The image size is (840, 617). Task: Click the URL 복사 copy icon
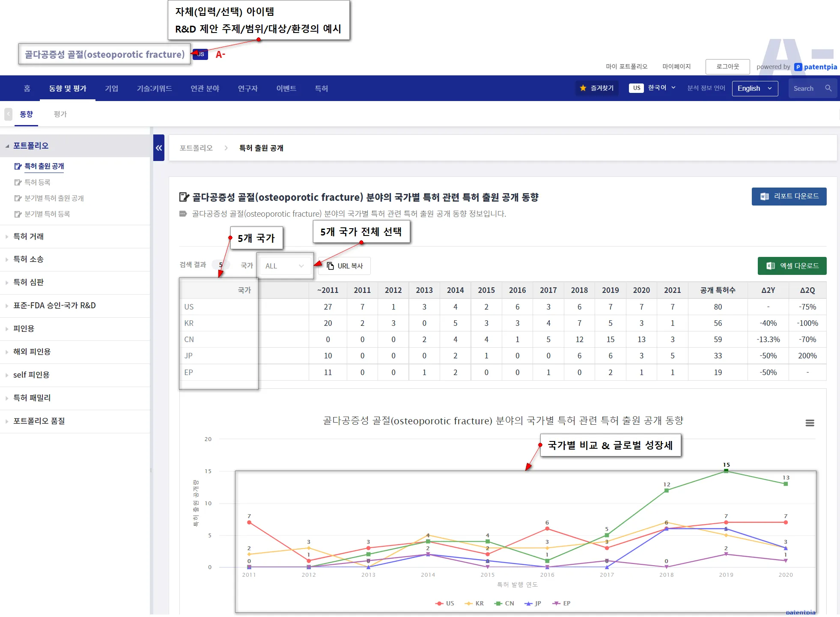pyautogui.click(x=330, y=266)
